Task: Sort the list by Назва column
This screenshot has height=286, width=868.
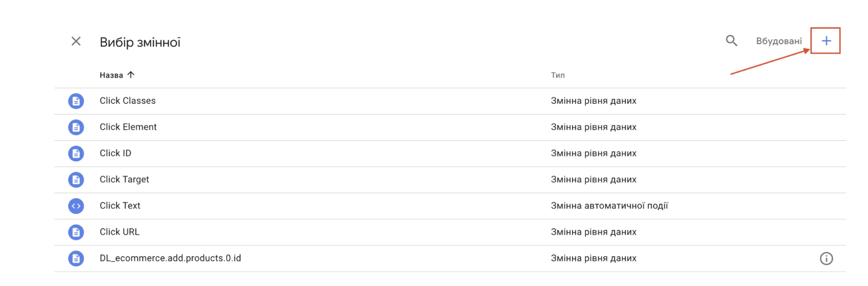Action: (x=111, y=75)
